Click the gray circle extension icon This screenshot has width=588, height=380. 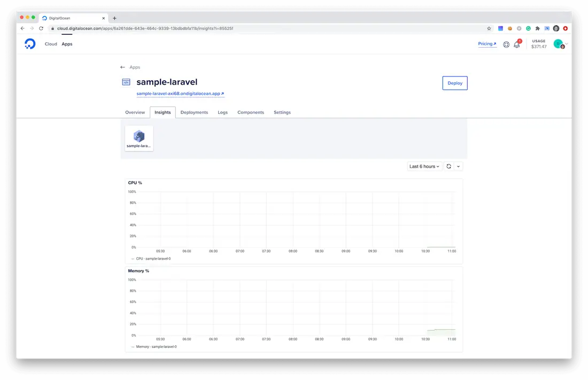coord(519,28)
